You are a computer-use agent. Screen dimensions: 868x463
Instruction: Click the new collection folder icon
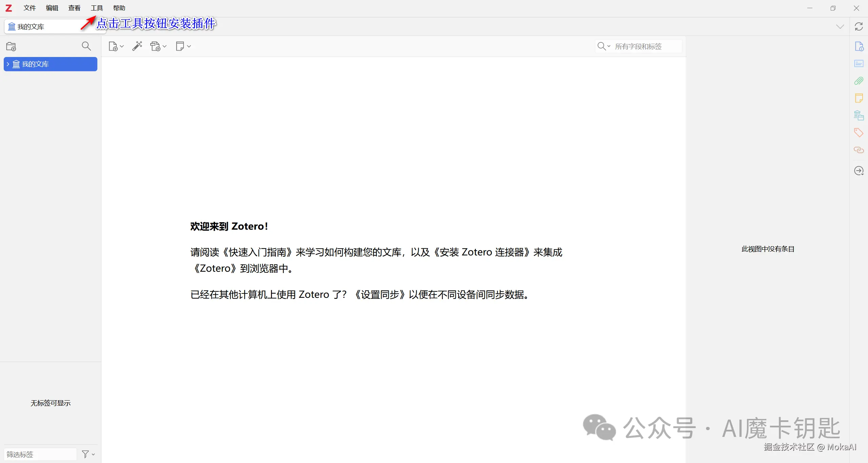(x=11, y=46)
